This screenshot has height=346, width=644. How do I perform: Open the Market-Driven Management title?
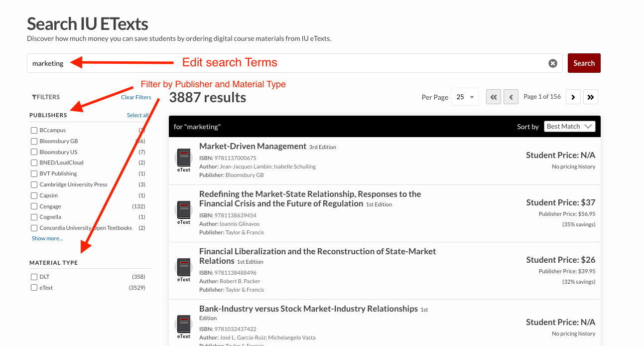253,146
